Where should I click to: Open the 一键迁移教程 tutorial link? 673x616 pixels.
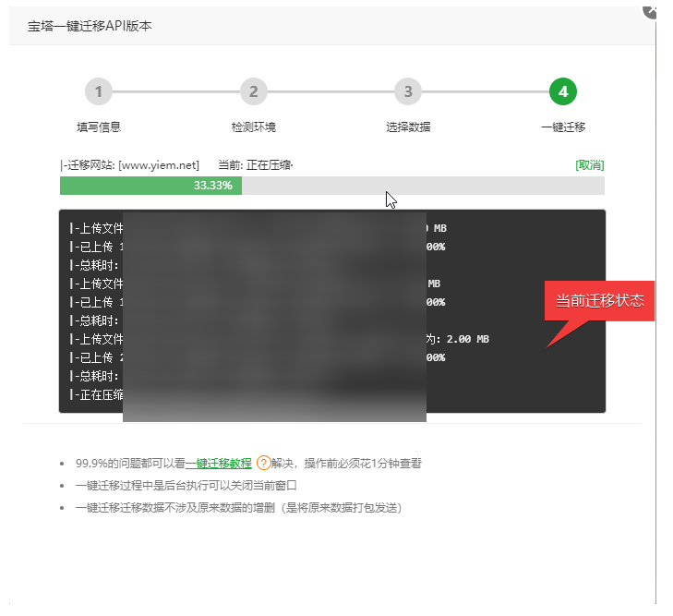point(219,464)
